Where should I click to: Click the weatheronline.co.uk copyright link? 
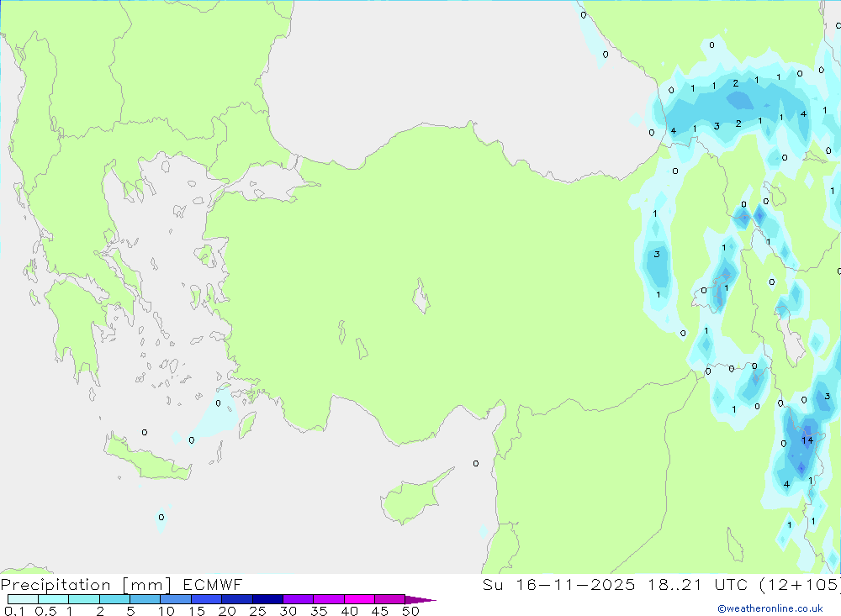coord(770,608)
